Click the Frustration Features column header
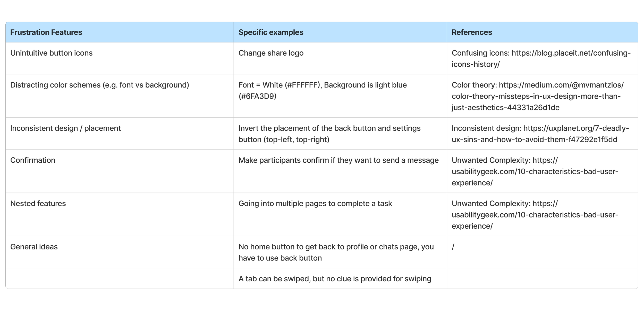The height and width of the screenshot is (313, 644). 46,32
